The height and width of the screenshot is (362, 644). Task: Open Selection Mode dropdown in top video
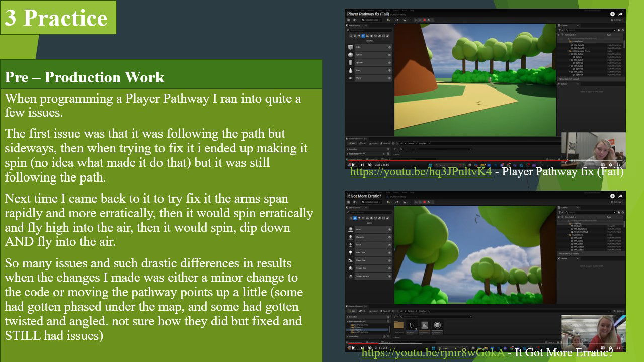[372, 20]
